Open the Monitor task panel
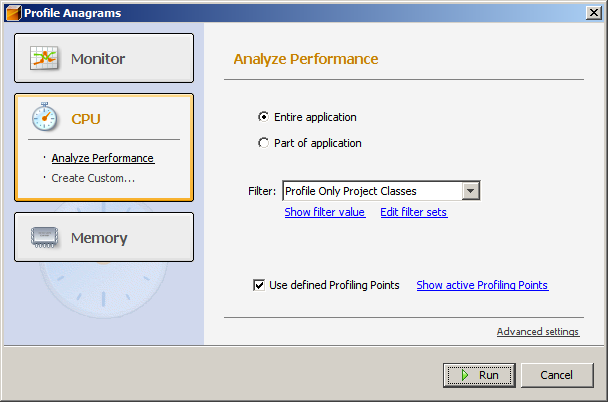The image size is (608, 402). (x=104, y=58)
